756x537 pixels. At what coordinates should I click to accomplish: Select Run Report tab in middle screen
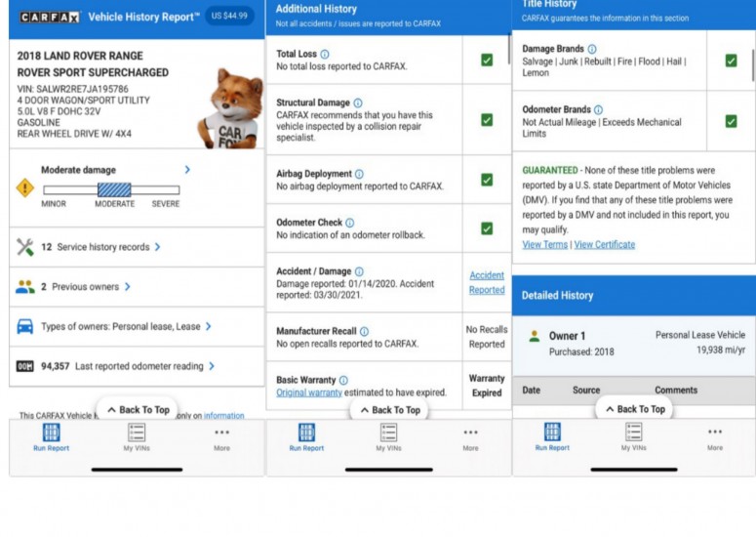tap(306, 437)
